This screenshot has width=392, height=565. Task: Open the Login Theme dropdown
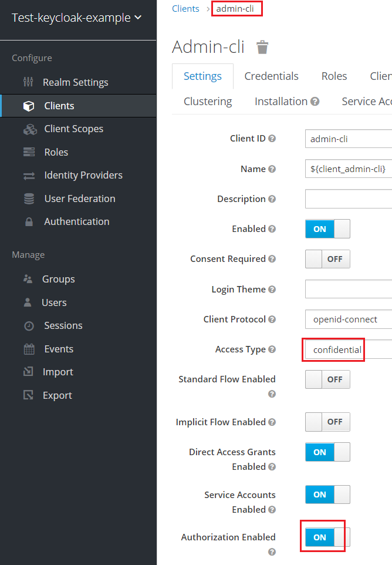point(349,289)
